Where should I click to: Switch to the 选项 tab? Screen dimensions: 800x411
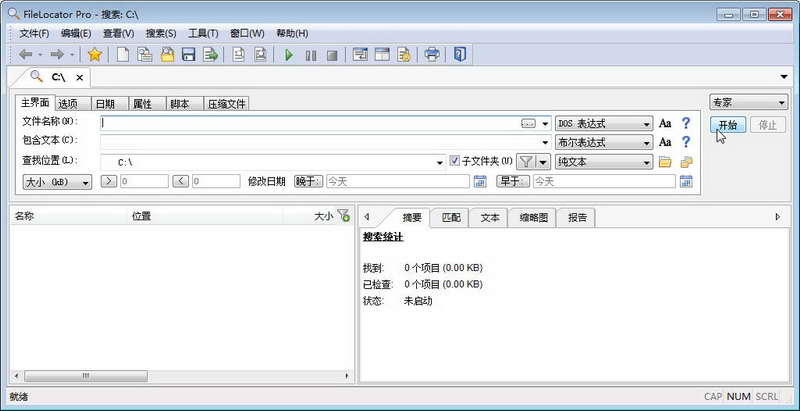click(73, 104)
